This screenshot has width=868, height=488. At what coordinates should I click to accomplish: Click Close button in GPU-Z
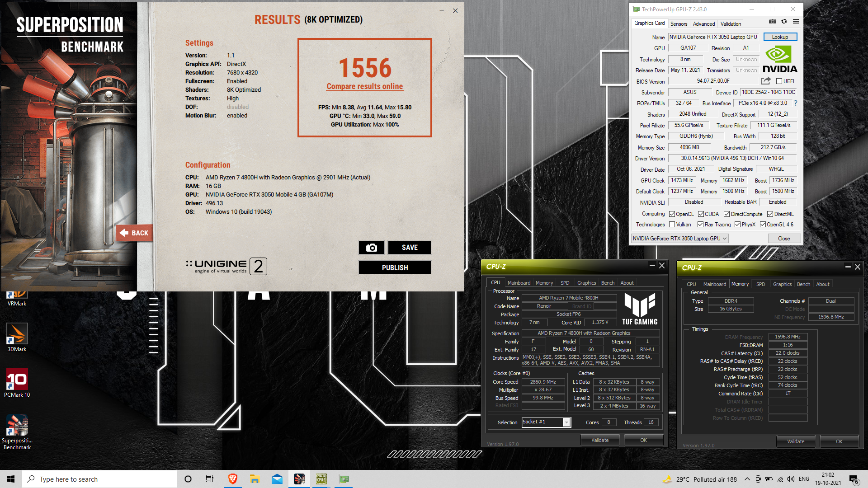(784, 239)
